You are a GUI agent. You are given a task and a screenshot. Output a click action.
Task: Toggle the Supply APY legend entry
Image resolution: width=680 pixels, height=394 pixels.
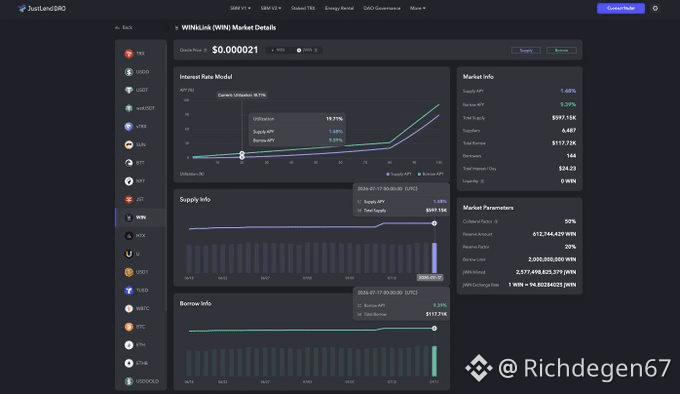pos(399,174)
